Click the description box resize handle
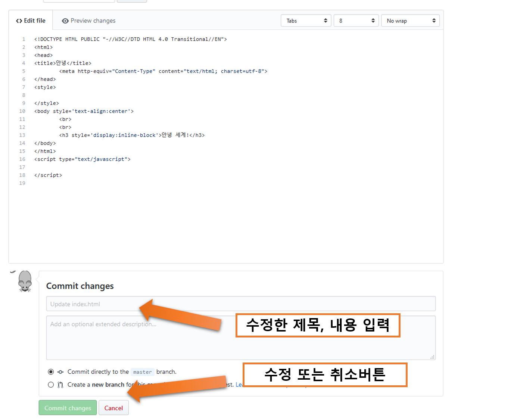Image resolution: width=514 pixels, height=420 pixels. (x=432, y=357)
